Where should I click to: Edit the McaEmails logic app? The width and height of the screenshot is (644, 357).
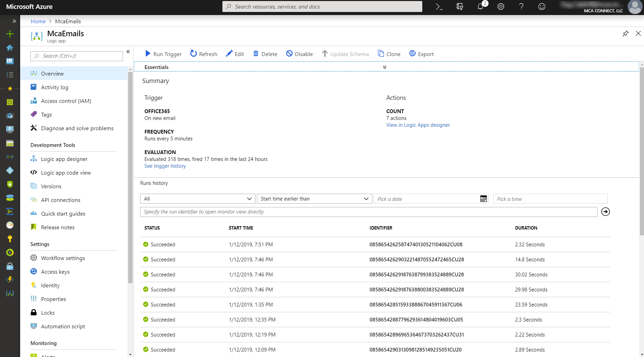tap(235, 54)
